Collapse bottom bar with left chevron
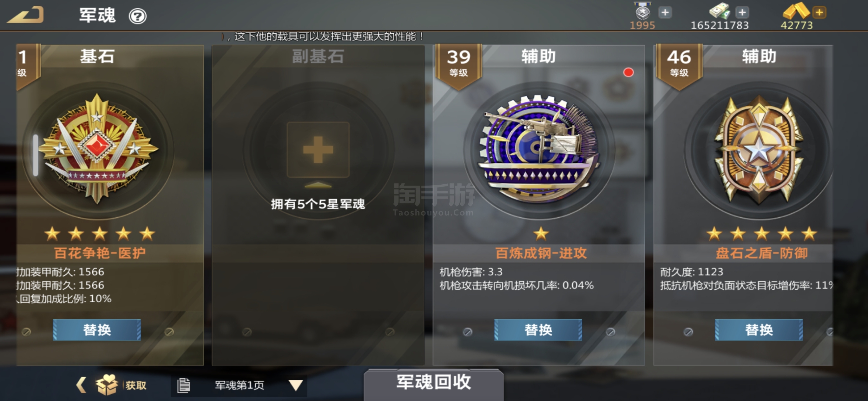 [81, 385]
